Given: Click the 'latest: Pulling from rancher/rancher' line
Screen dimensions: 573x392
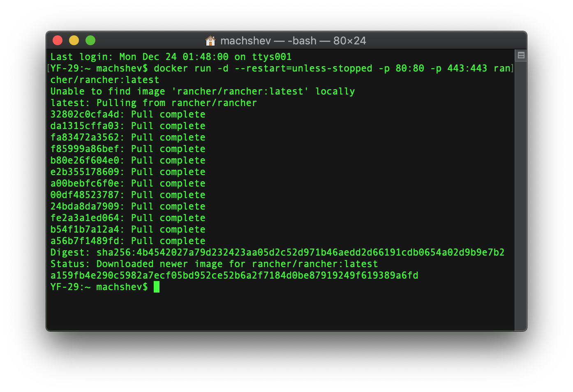Looking at the screenshot, I should click(153, 103).
